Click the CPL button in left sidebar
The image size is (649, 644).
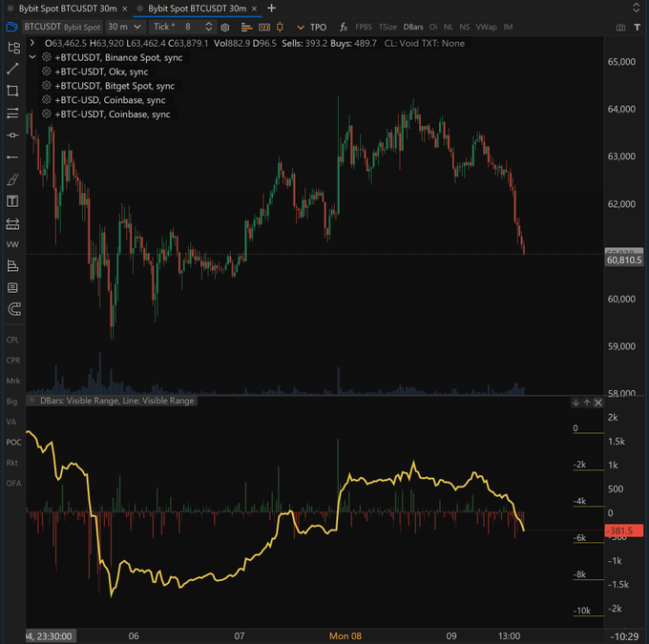point(12,340)
